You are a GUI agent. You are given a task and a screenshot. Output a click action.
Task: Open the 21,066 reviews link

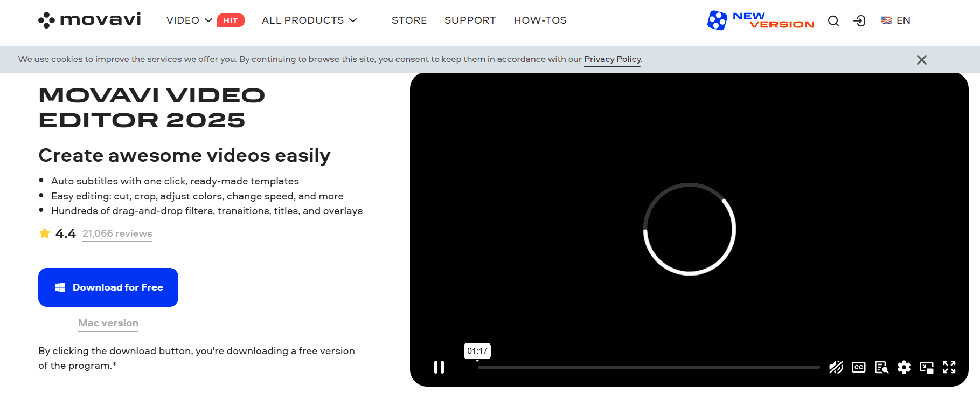click(x=117, y=233)
